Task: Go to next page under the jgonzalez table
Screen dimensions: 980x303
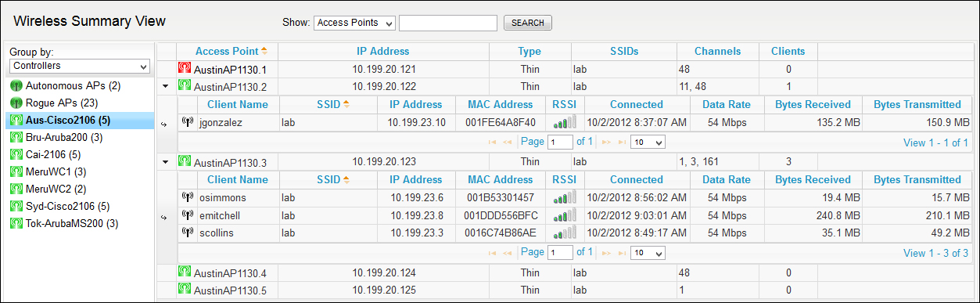Action: coord(607,142)
